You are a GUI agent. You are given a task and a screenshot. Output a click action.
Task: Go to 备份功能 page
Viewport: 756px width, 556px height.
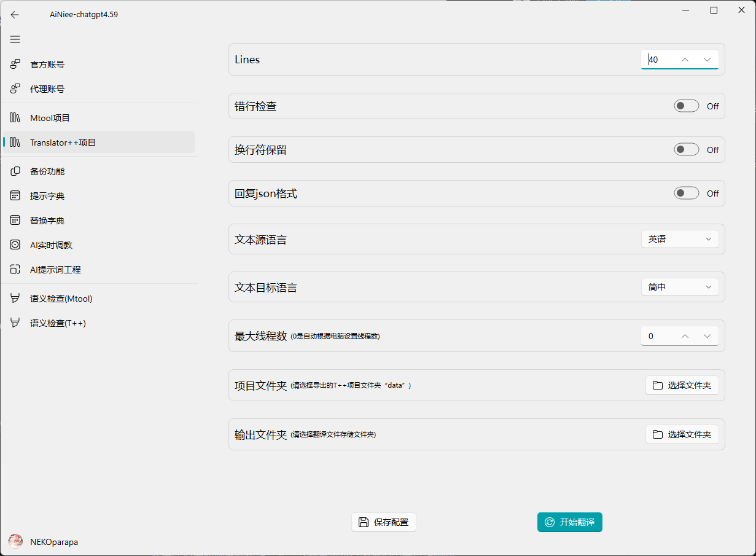(99, 171)
